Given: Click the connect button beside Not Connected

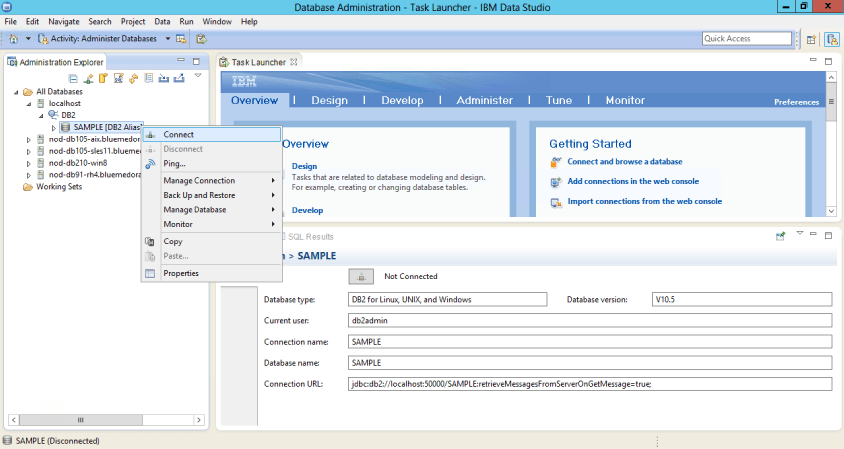Looking at the screenshot, I should (361, 277).
